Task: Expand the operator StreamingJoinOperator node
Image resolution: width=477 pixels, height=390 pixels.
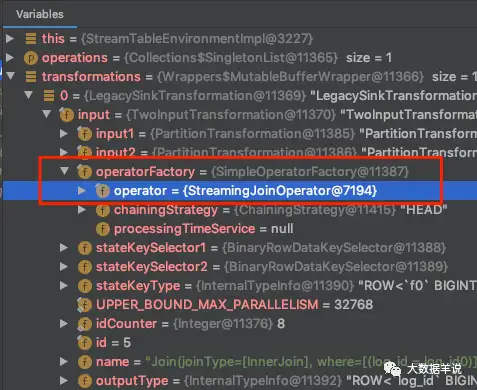Action: point(82,190)
